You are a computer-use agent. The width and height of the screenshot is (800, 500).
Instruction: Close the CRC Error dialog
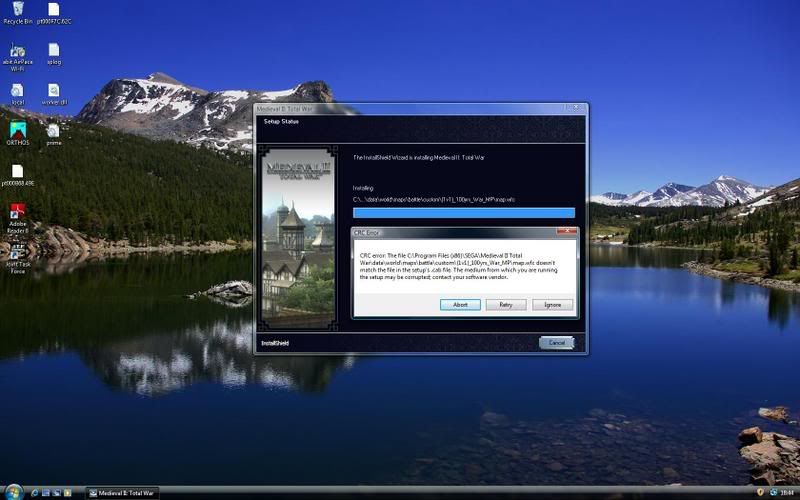(566, 232)
